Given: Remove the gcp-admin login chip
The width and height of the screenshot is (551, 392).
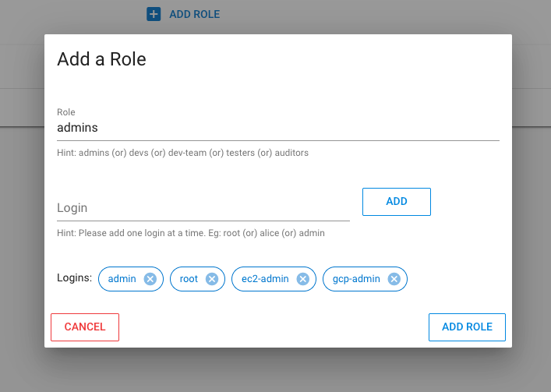Looking at the screenshot, I should [x=394, y=279].
